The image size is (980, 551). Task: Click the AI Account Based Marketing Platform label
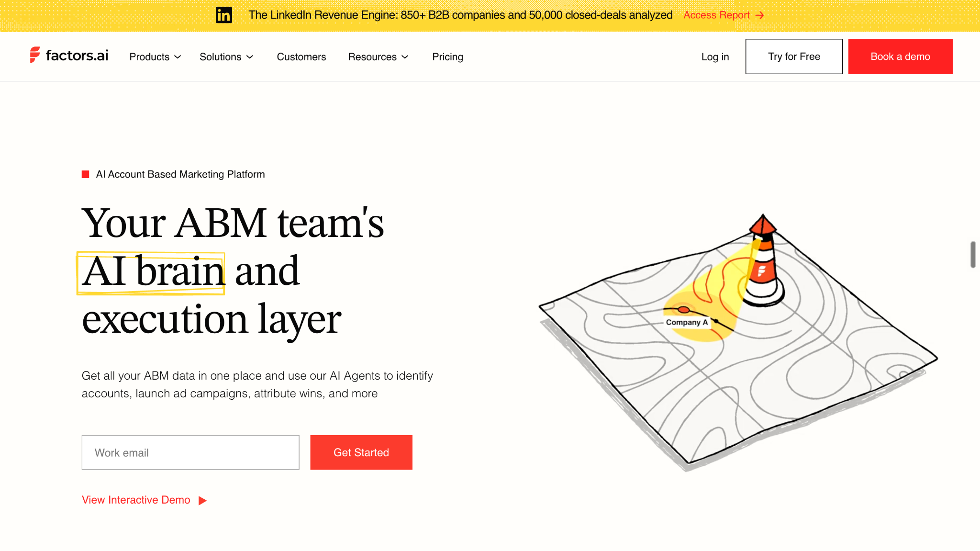click(x=180, y=174)
